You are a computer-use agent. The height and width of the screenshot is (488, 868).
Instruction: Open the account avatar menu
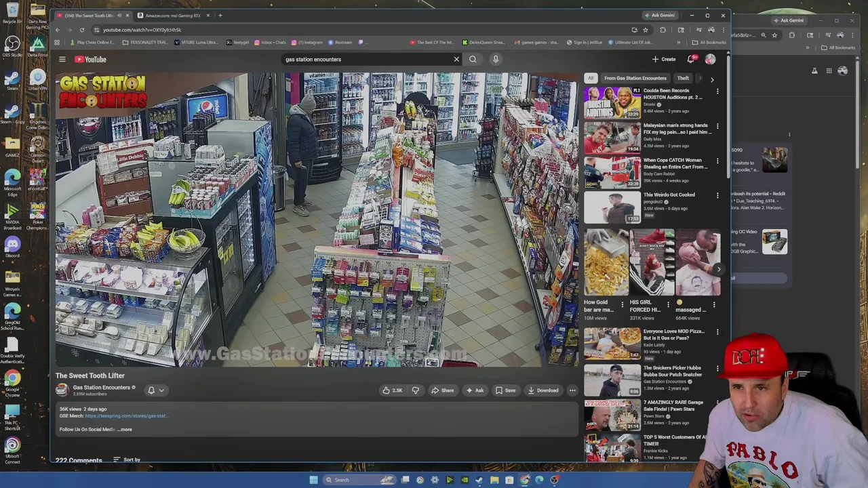[710, 60]
